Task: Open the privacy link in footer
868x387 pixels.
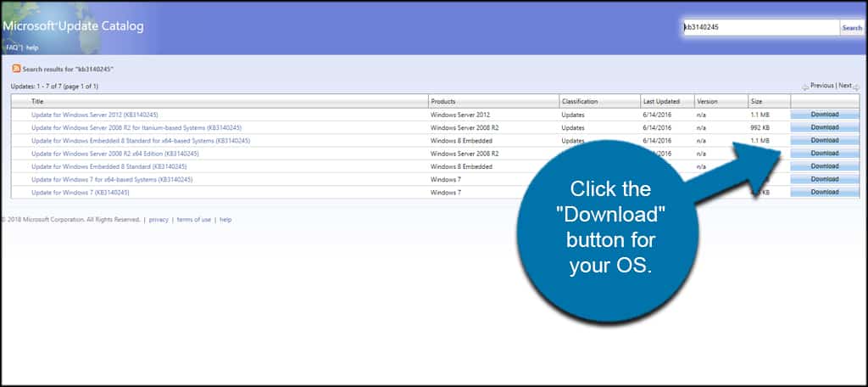Action: click(x=159, y=220)
